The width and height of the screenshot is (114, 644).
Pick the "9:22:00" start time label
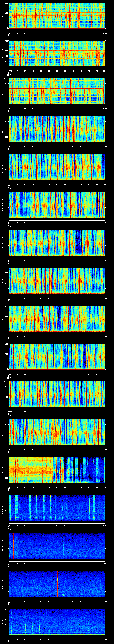9,260
